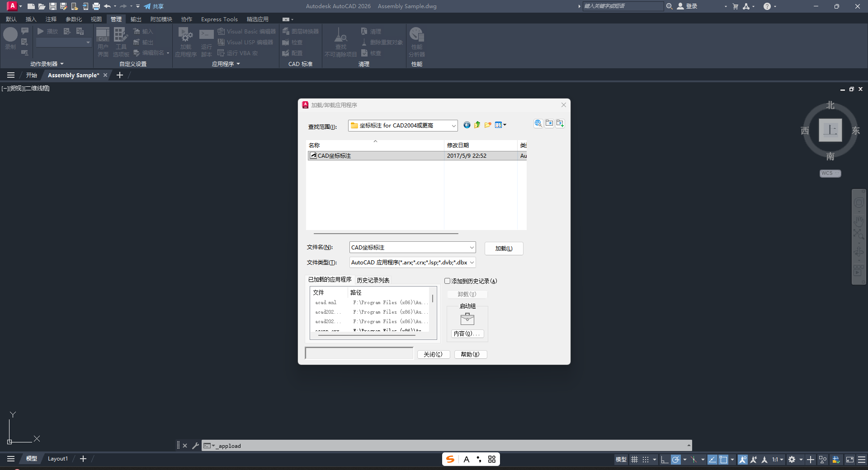Switch to the 历史记录列表 tab
The height and width of the screenshot is (470, 868).
(x=373, y=280)
